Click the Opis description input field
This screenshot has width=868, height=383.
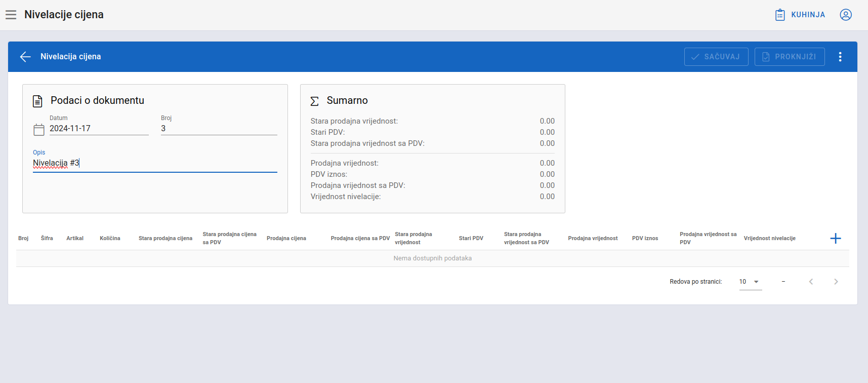pos(155,163)
